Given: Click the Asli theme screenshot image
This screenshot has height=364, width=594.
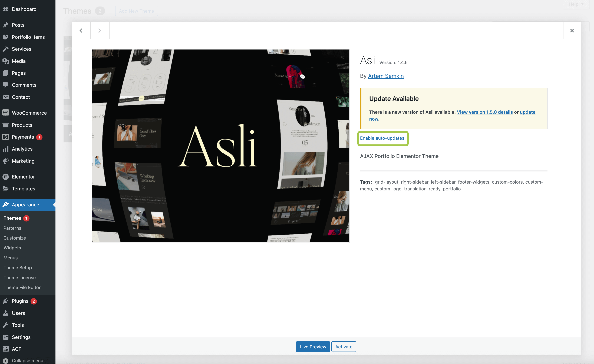Looking at the screenshot, I should click(x=220, y=146).
